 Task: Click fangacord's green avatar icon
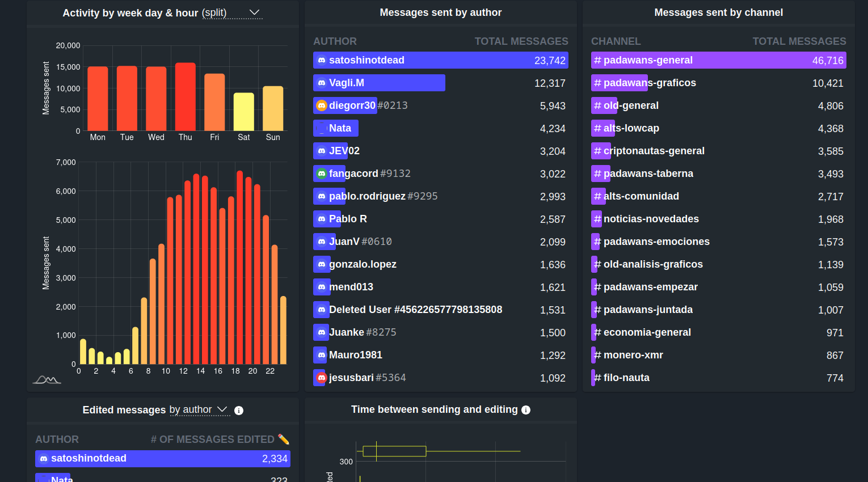point(322,174)
